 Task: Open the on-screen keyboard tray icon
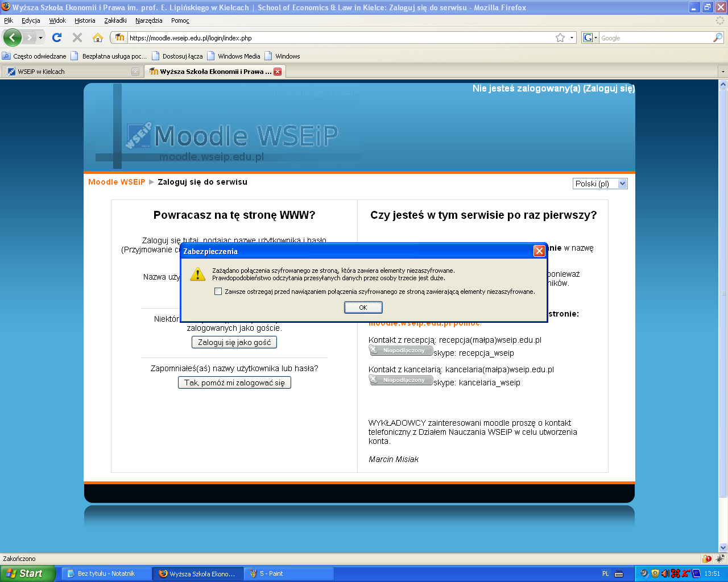tap(619, 573)
